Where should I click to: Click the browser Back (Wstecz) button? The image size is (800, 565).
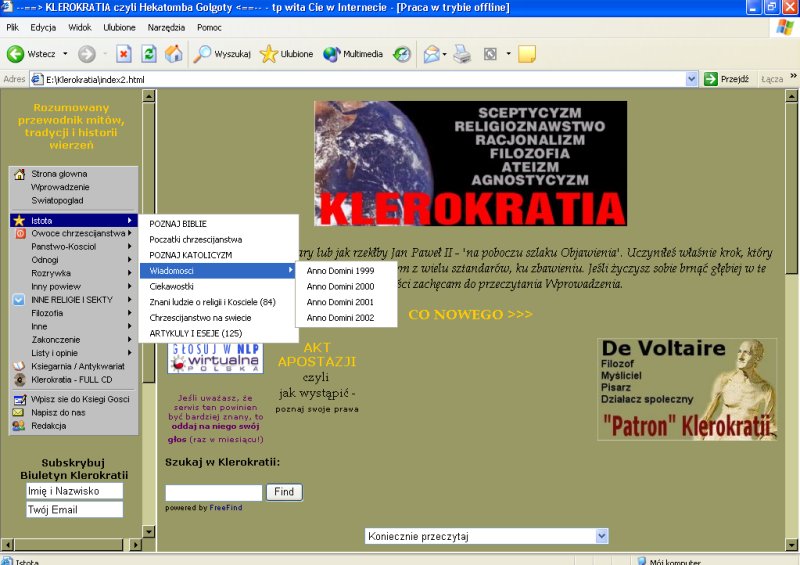coord(30,54)
